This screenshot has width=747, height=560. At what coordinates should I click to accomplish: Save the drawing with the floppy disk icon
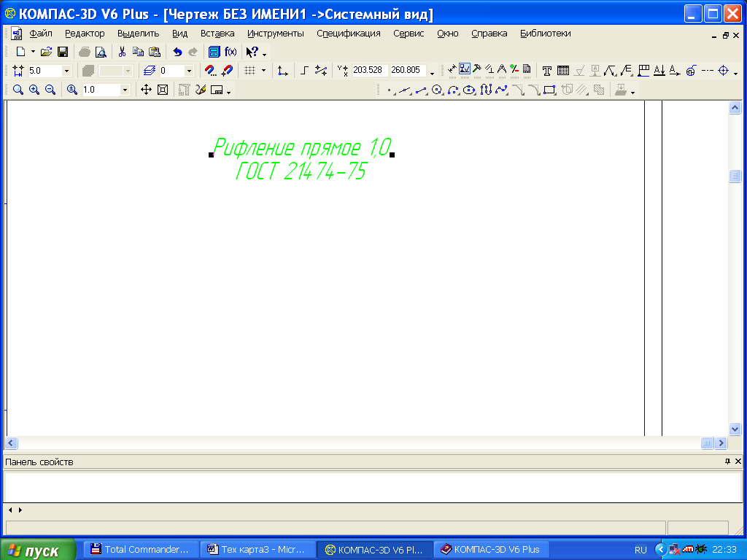click(63, 52)
